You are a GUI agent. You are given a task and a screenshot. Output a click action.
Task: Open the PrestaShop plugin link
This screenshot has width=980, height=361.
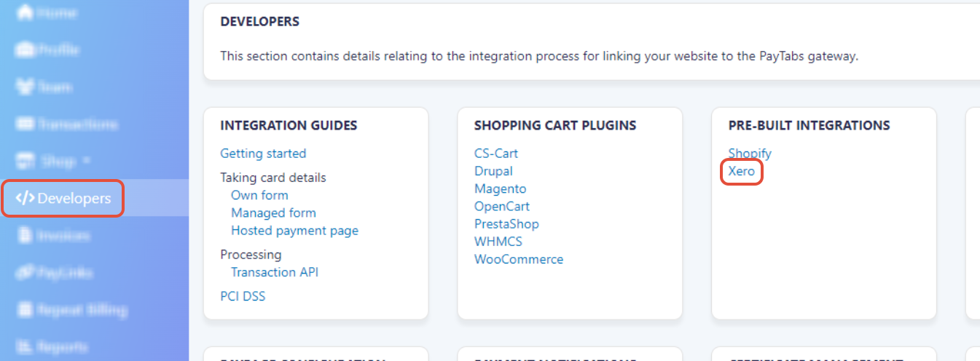tap(506, 223)
